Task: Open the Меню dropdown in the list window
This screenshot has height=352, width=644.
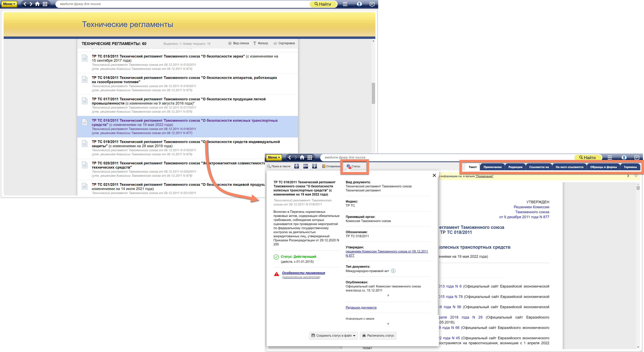Action: (9, 4)
